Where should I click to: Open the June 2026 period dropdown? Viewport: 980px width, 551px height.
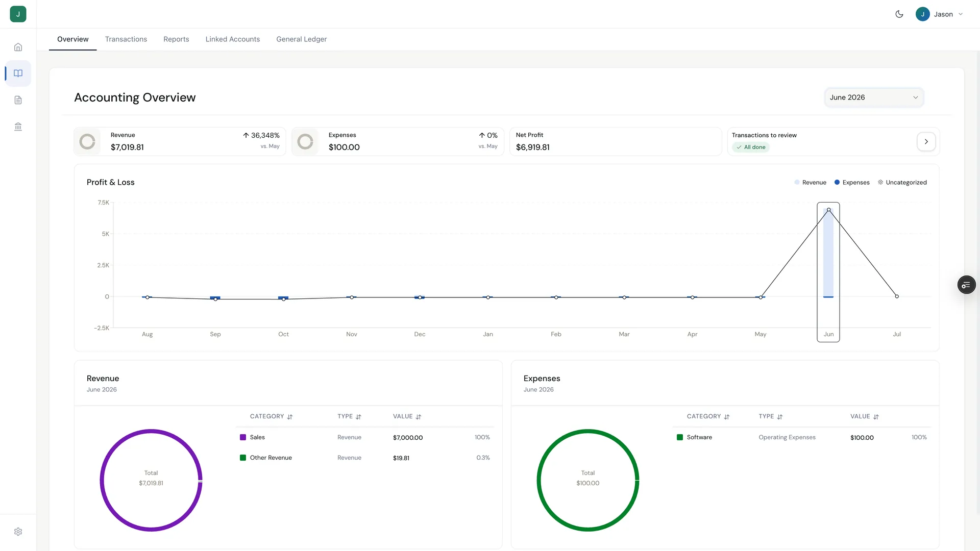874,97
